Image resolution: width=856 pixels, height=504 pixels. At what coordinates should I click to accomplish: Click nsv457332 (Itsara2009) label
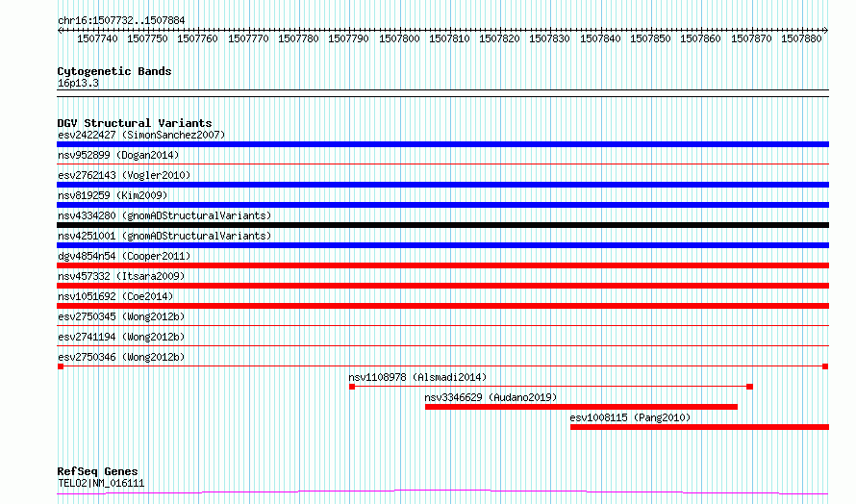[x=121, y=276]
